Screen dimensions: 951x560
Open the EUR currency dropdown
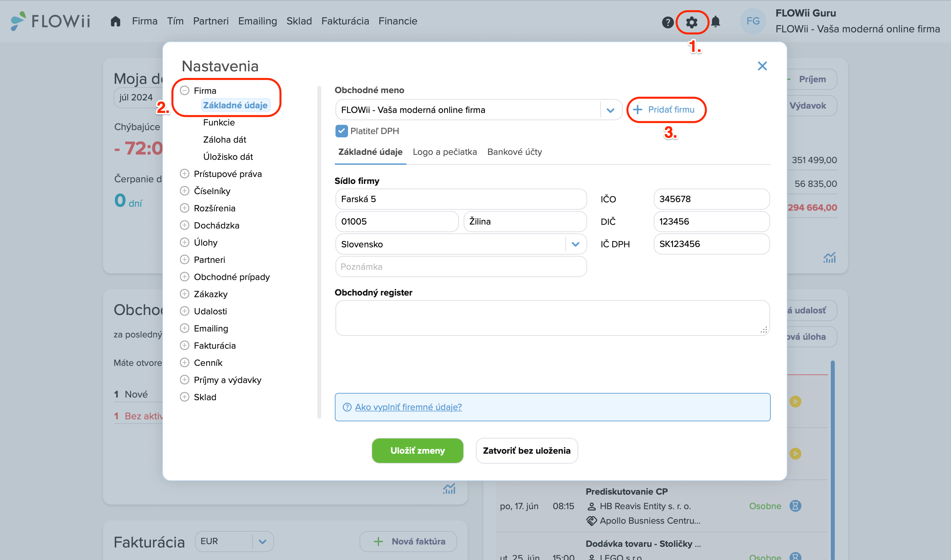click(234, 541)
